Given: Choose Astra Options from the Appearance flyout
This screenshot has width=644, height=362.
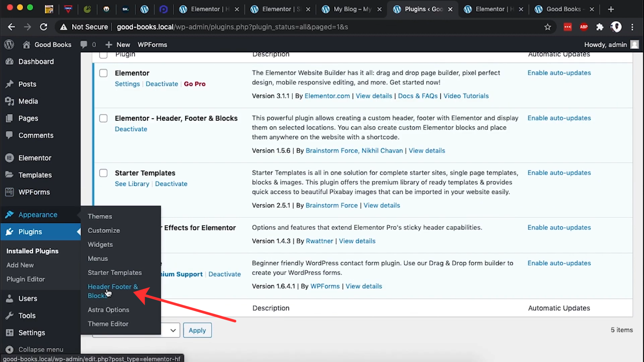Looking at the screenshot, I should click(x=108, y=310).
